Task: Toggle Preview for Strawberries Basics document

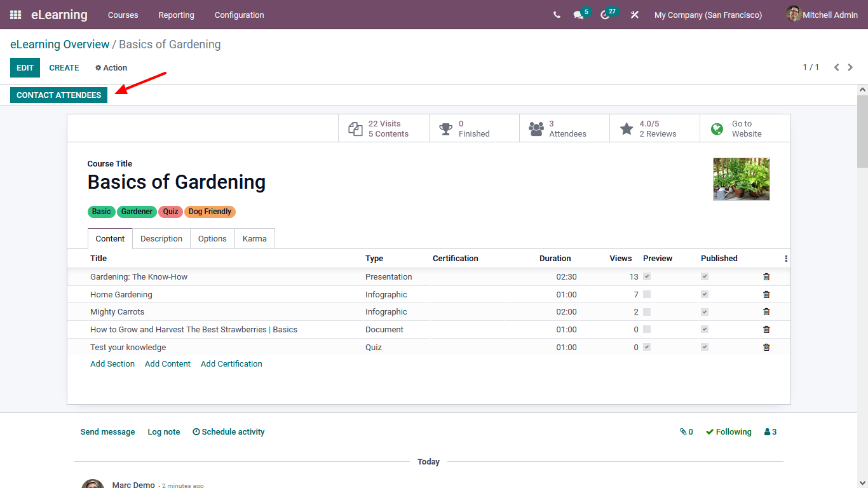Action: pos(647,330)
